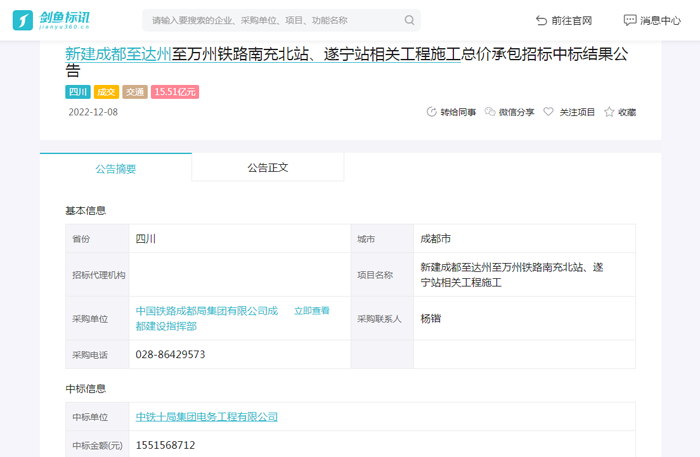This screenshot has width=700, height=457.
Task: Click the 15.51亿元 amount tag
Action: pos(175,92)
